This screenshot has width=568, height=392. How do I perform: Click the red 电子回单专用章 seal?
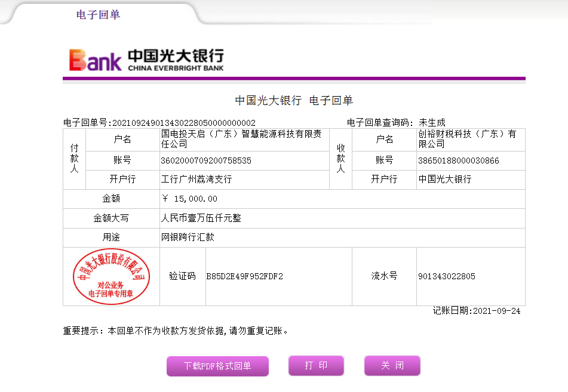111,276
